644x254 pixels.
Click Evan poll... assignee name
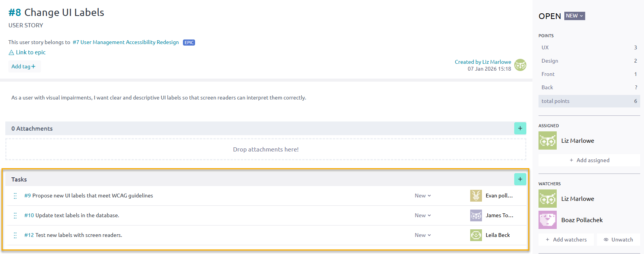[499, 196]
